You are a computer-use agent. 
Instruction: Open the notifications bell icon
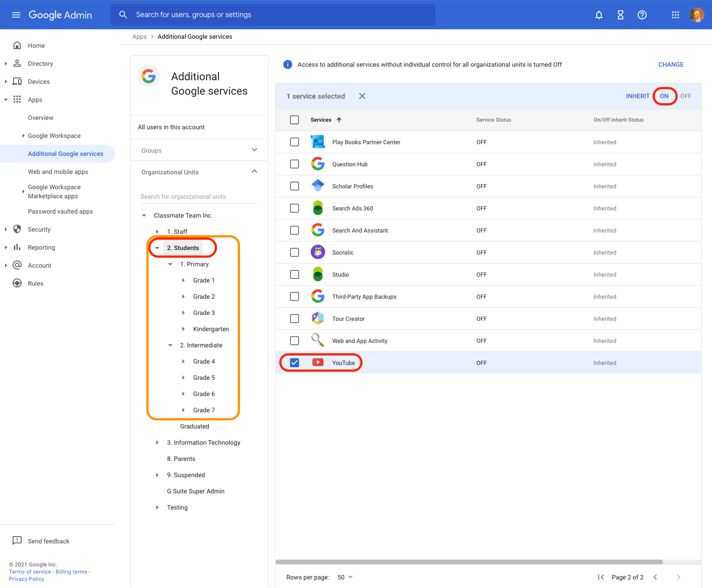599,15
